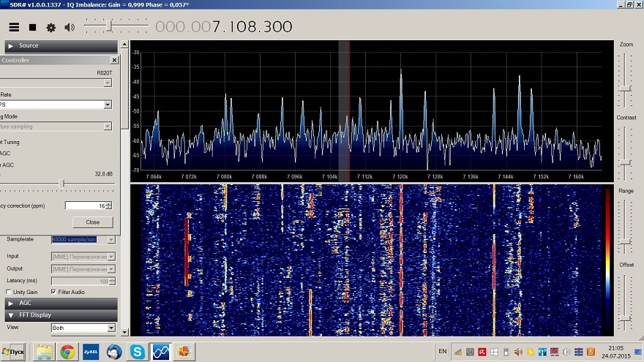644x362 pixels.
Task: Expand the AGC panel section
Action: pyautogui.click(x=59, y=303)
